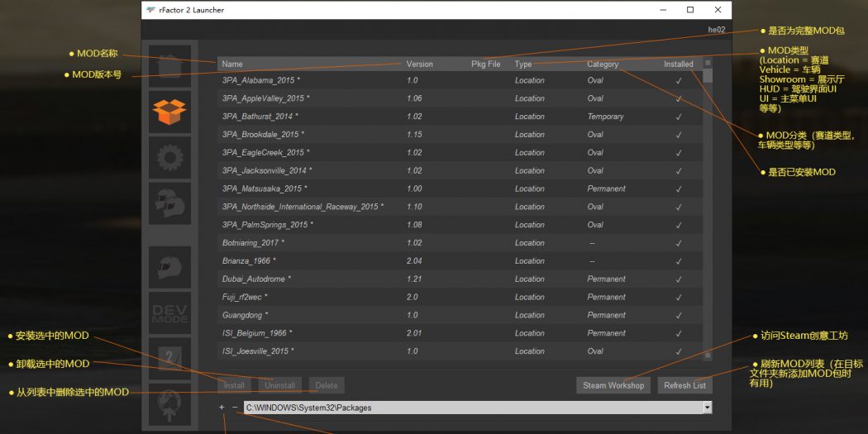Screen dimensions: 868x434
Task: Open the store bag icon in the sidebar
Action: coord(170,66)
